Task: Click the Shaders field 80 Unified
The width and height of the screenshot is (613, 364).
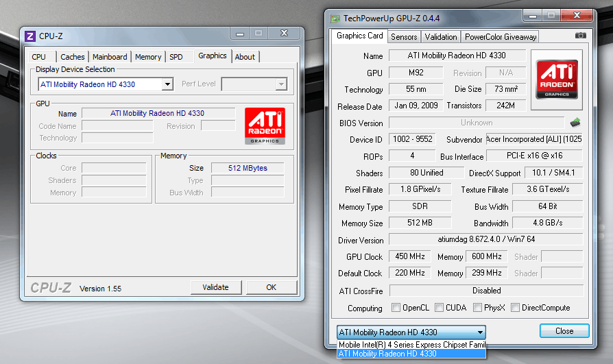Action: (426, 173)
